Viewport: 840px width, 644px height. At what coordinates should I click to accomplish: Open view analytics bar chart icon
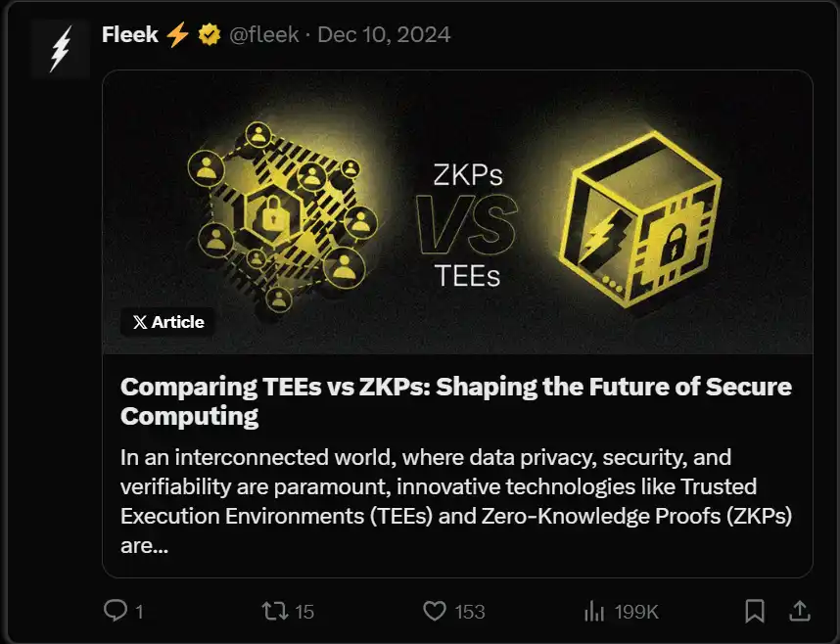(594, 612)
